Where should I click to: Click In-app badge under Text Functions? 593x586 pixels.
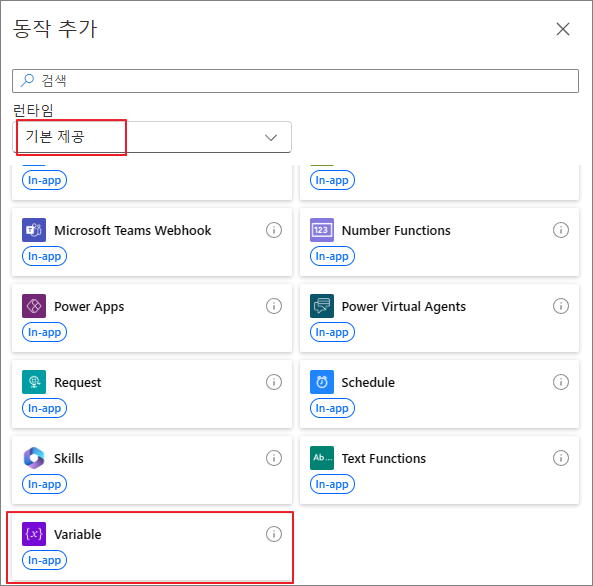click(332, 484)
